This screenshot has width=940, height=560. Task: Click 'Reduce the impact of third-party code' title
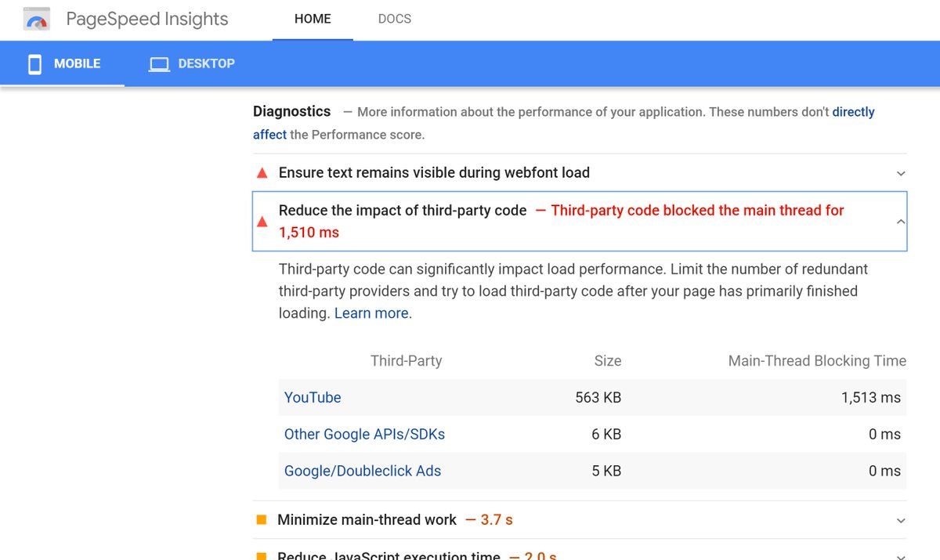pyautogui.click(x=403, y=210)
